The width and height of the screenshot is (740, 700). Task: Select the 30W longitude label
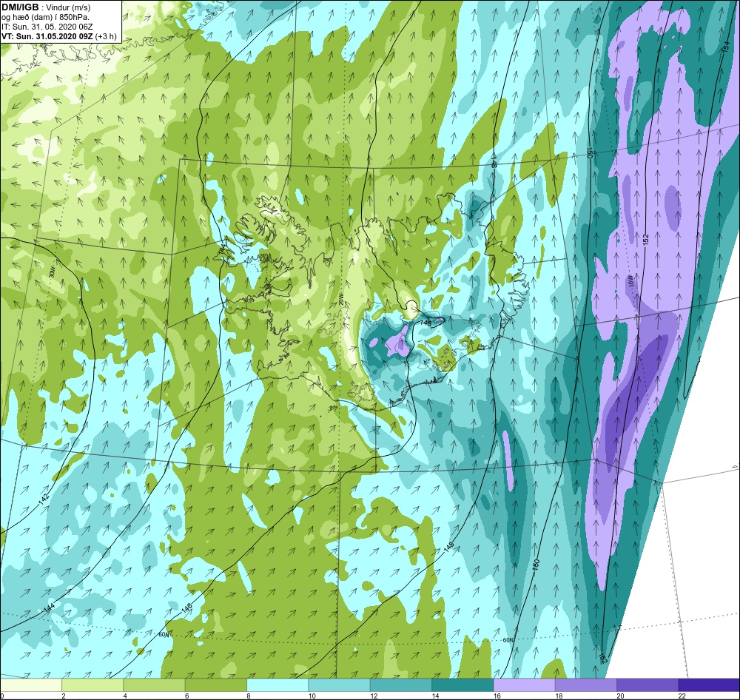coord(52,272)
